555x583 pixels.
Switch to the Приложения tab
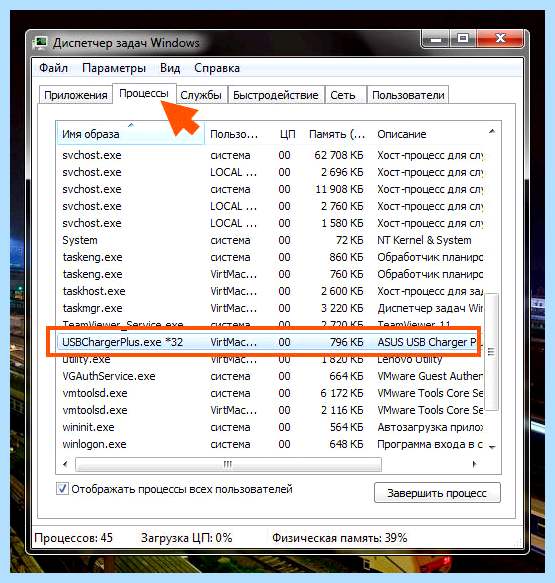[76, 95]
